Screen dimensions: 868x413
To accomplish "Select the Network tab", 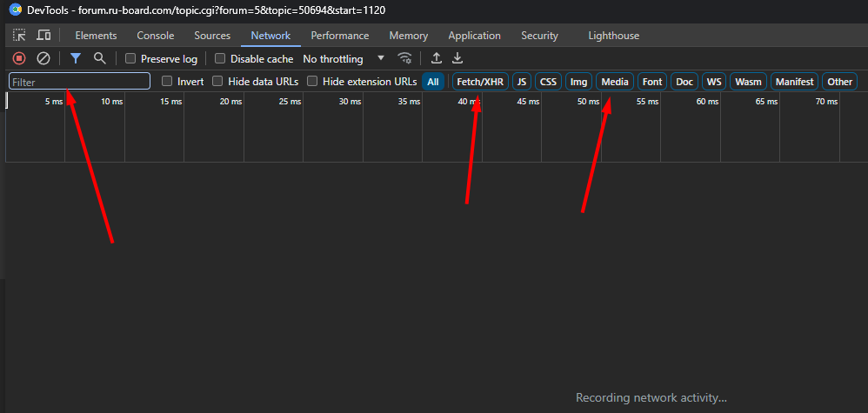I will [270, 36].
